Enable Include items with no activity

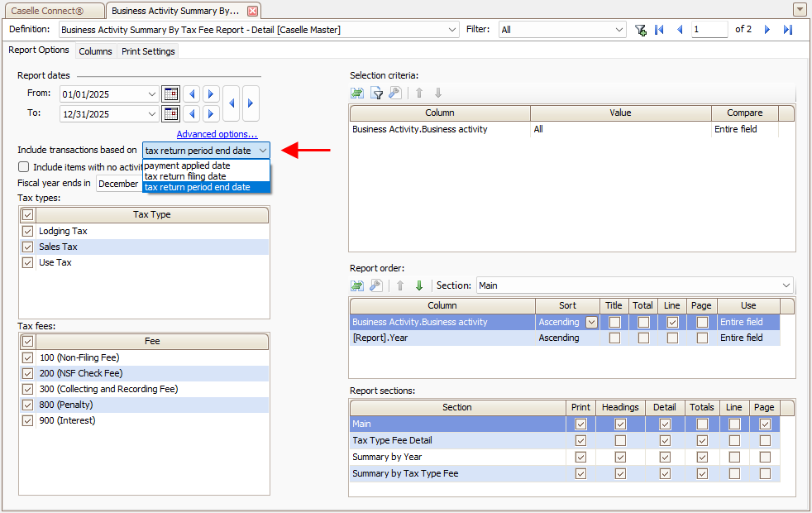(x=24, y=167)
